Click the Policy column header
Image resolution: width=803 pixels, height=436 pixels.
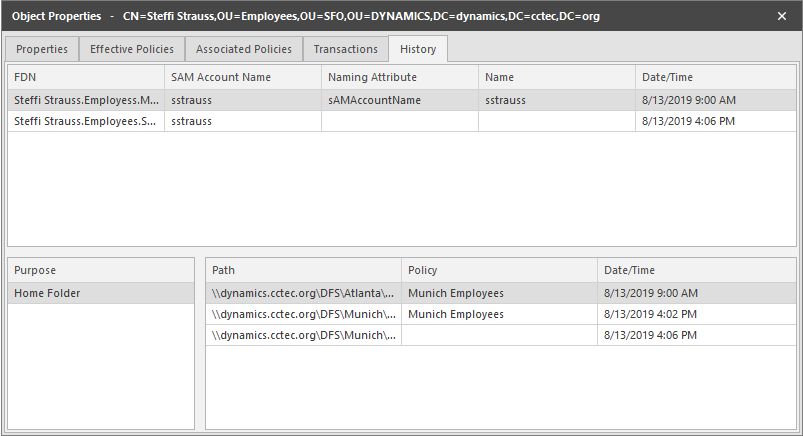pos(498,270)
